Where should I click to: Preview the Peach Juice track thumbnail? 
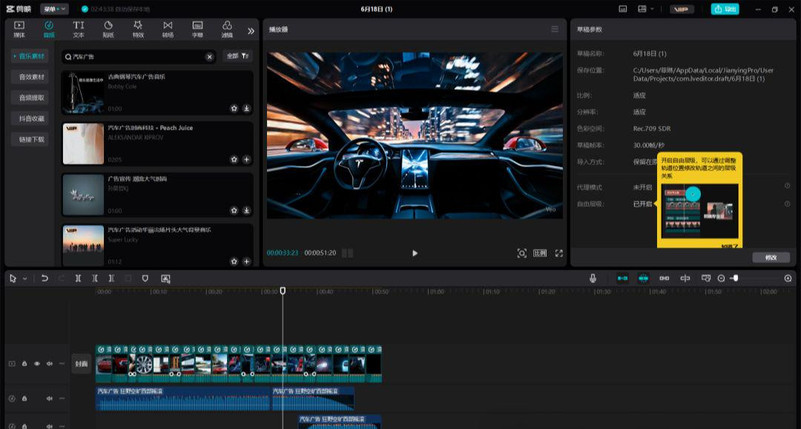83,144
